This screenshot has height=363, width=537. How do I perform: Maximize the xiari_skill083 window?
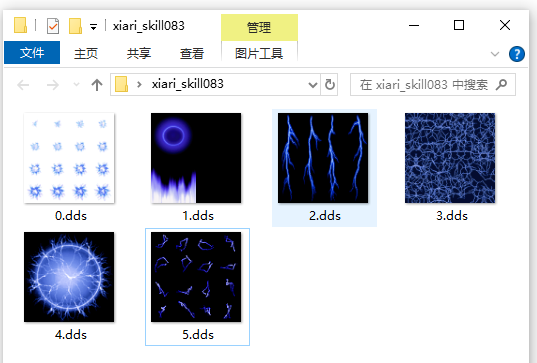point(459,25)
